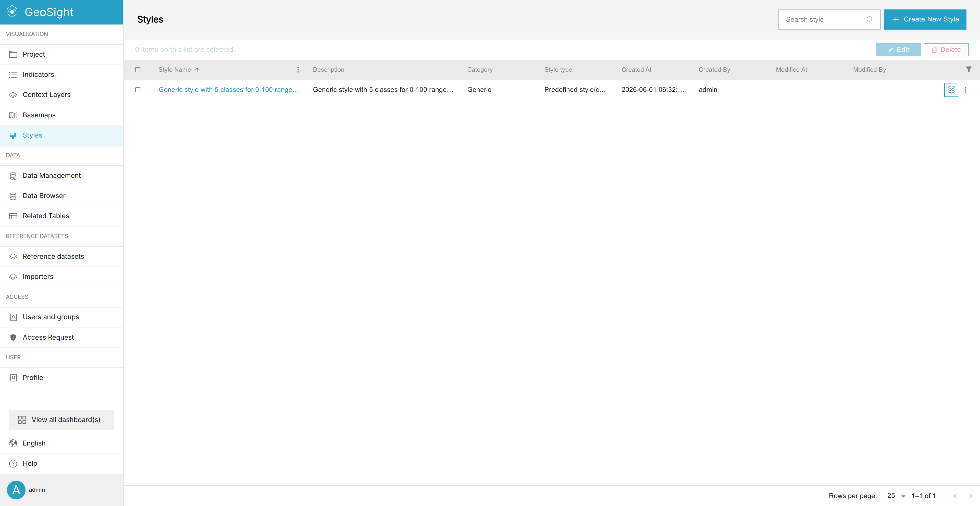The image size is (980, 506).
Task: Open the Reference datasets menu item
Action: (x=62, y=256)
